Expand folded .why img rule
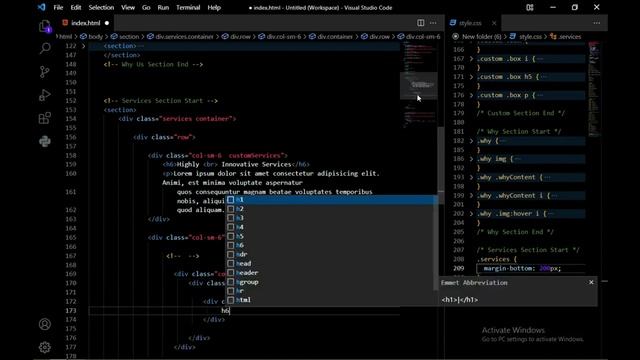This screenshot has height=360, width=640. [471, 159]
